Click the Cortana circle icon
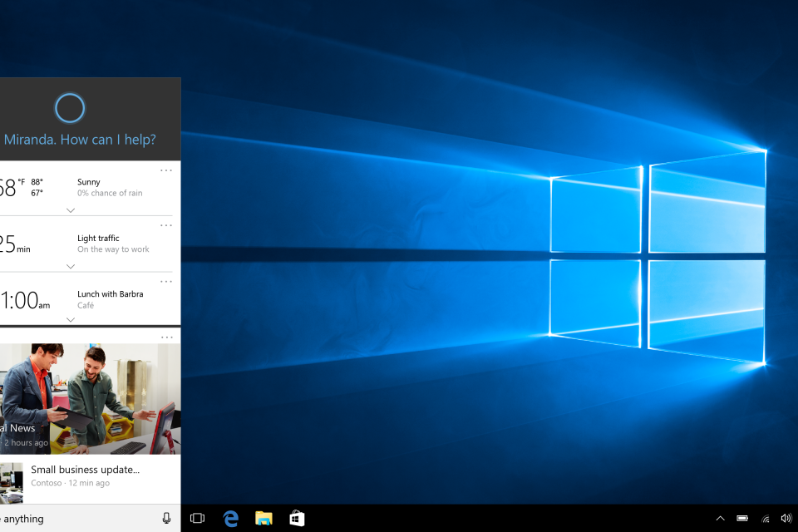798x532 pixels. [70, 108]
